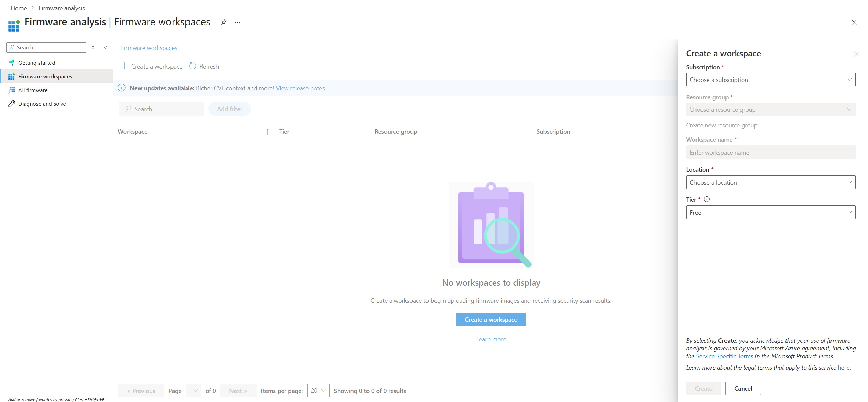Click Create a workspace toolbar button
The image size is (868, 402).
(x=152, y=66)
